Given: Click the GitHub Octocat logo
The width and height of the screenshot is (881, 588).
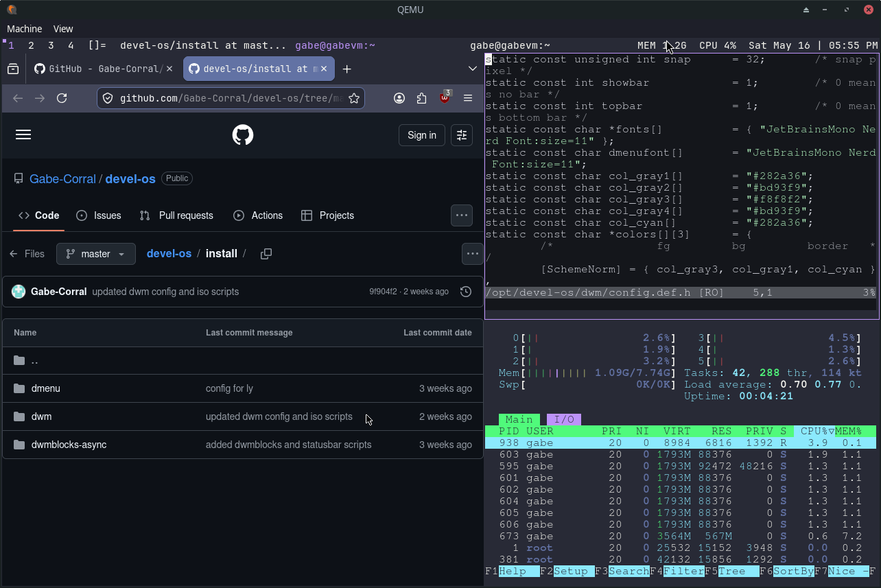Looking at the screenshot, I should click(x=243, y=134).
